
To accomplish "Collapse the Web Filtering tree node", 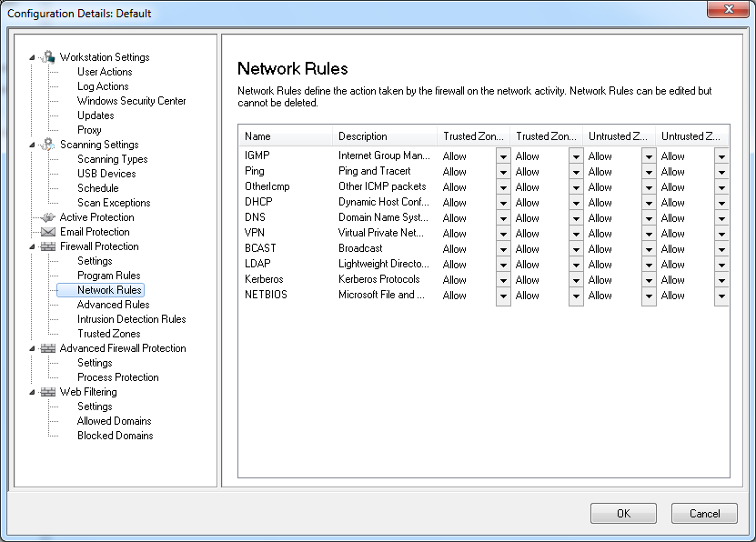I will (x=33, y=392).
